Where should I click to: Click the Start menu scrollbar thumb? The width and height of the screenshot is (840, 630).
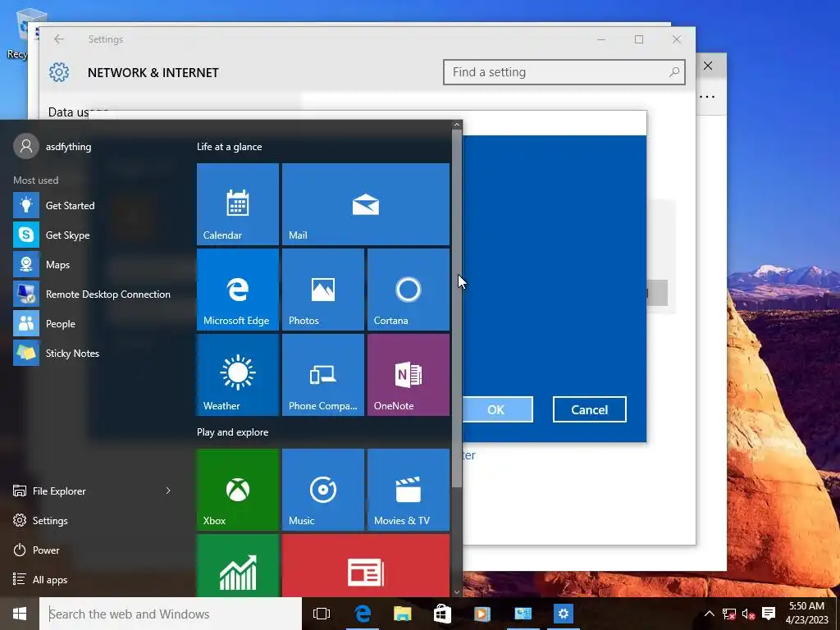coord(456,308)
